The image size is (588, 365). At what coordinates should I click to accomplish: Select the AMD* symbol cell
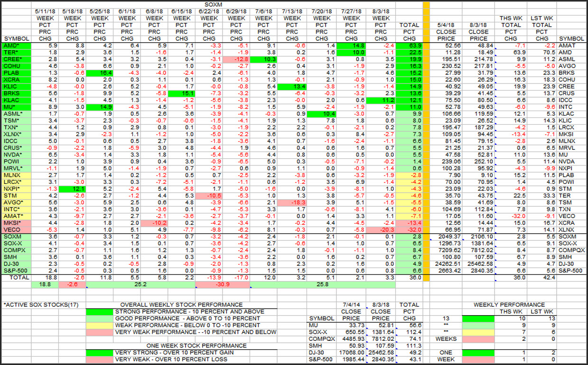(16, 46)
